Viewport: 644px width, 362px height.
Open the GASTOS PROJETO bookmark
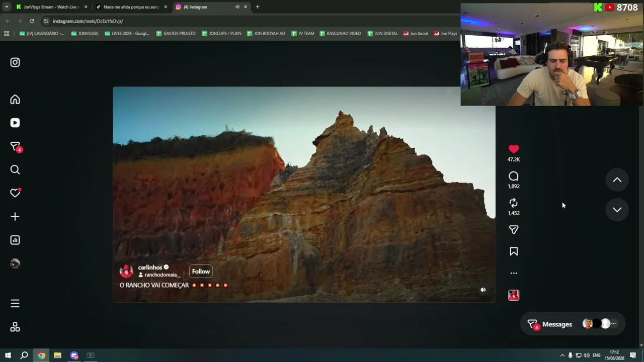pos(176,34)
